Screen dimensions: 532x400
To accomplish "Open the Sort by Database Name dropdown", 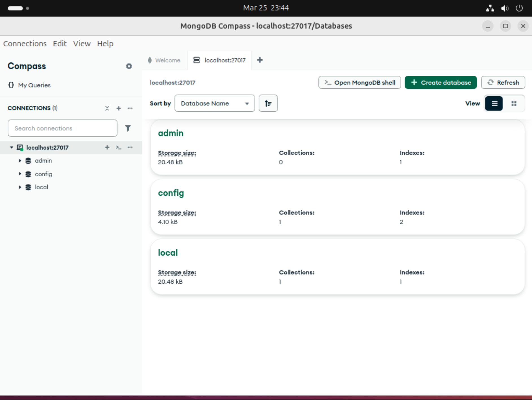I will (214, 103).
